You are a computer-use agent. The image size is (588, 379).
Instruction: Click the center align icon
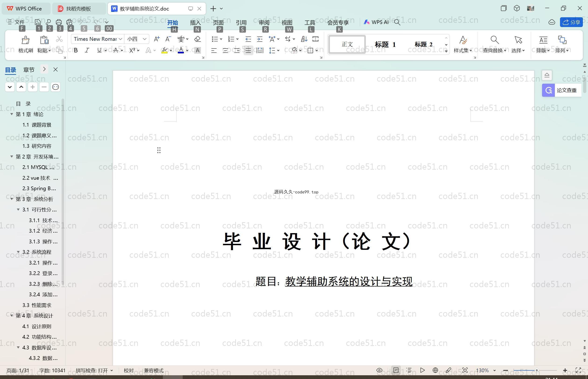[225, 50]
